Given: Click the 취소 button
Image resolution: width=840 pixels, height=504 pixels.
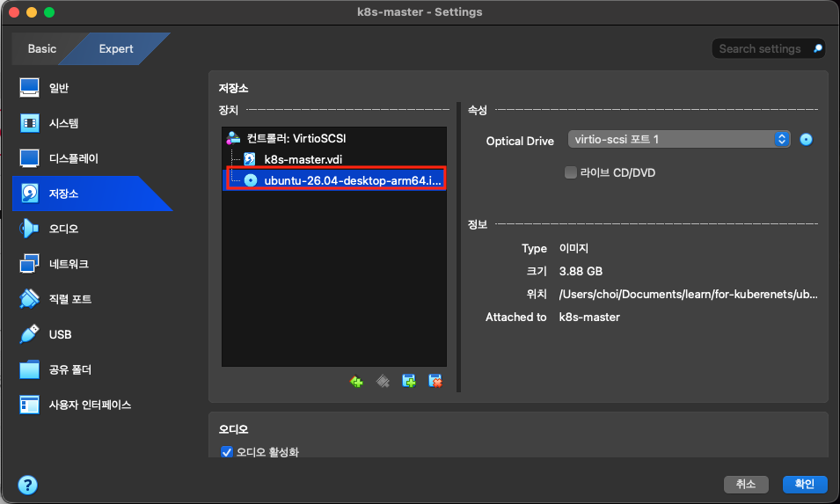Looking at the screenshot, I should [x=746, y=484].
